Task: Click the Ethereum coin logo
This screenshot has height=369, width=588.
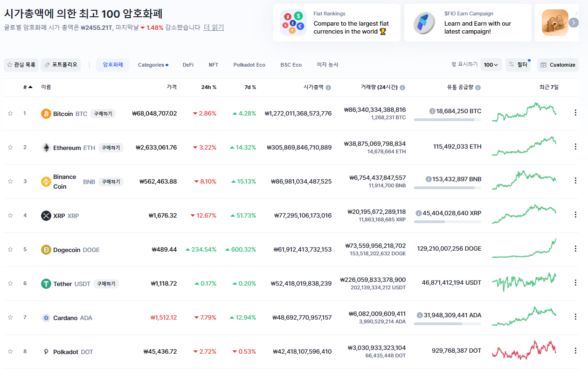Action: [x=46, y=148]
